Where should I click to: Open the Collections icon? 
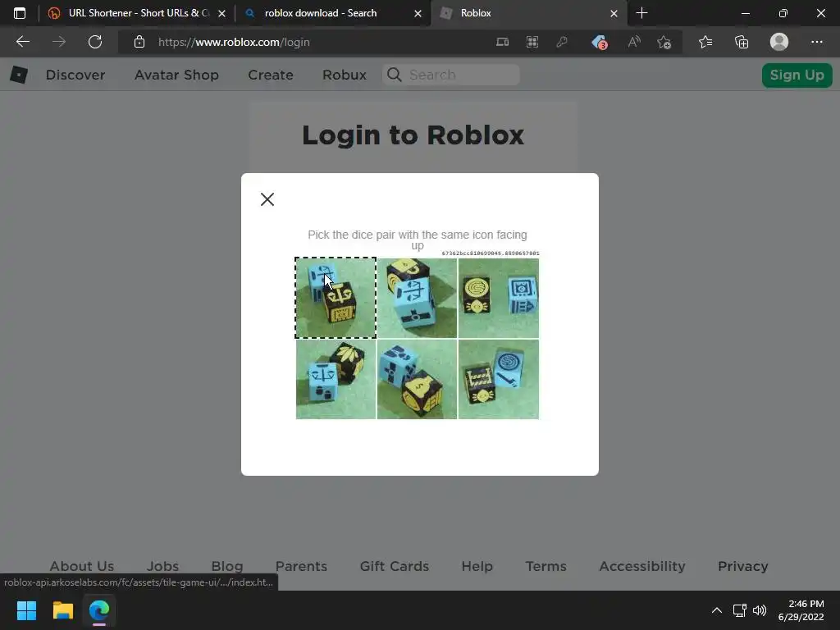[x=742, y=42]
